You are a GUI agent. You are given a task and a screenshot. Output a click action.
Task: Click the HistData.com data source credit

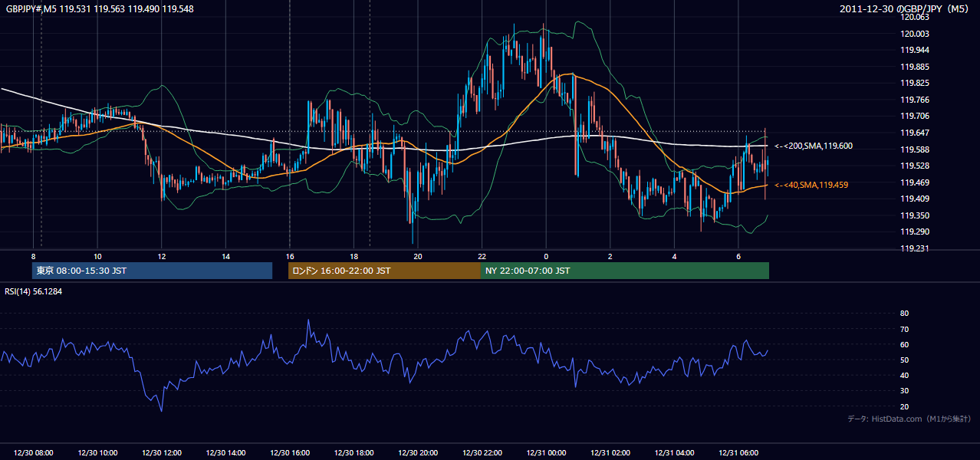point(909,419)
